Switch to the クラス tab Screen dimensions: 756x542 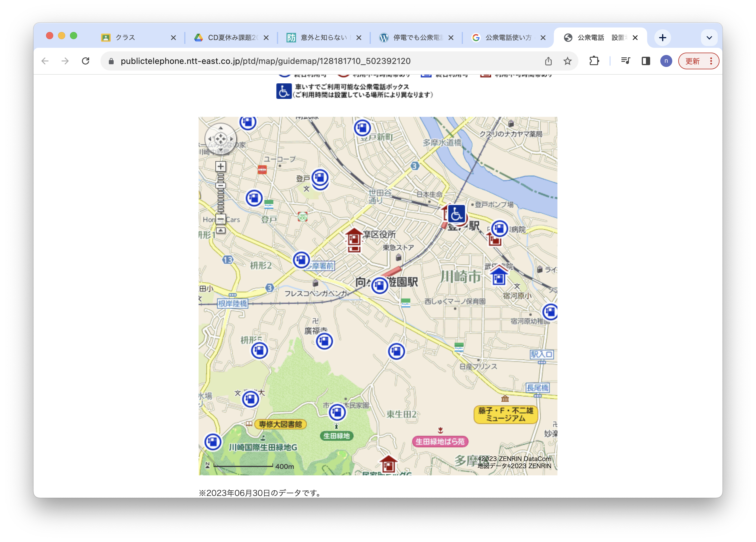click(x=125, y=38)
